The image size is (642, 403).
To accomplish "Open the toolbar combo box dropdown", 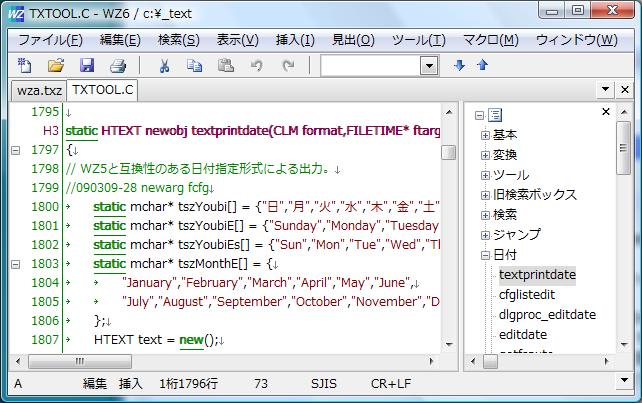I will [x=429, y=66].
